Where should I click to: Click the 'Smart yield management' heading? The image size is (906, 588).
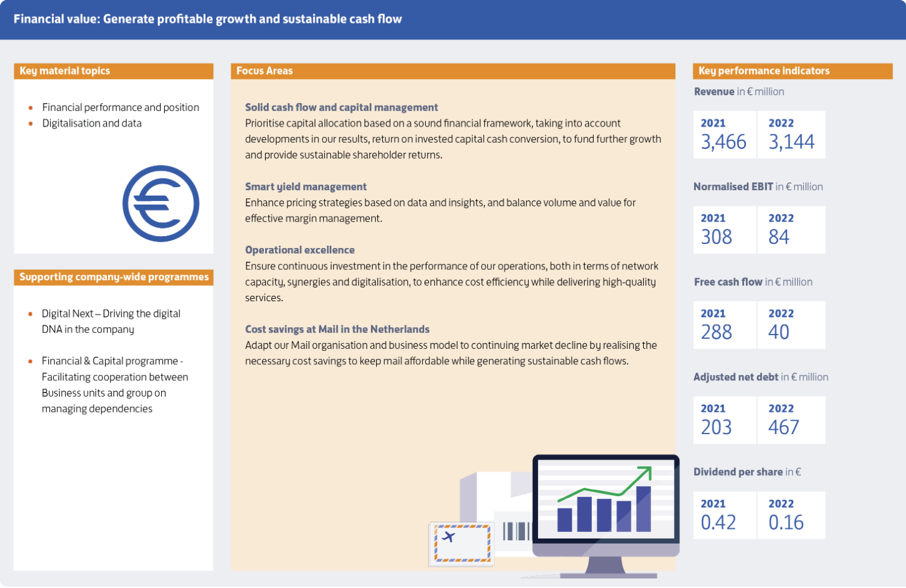click(306, 187)
